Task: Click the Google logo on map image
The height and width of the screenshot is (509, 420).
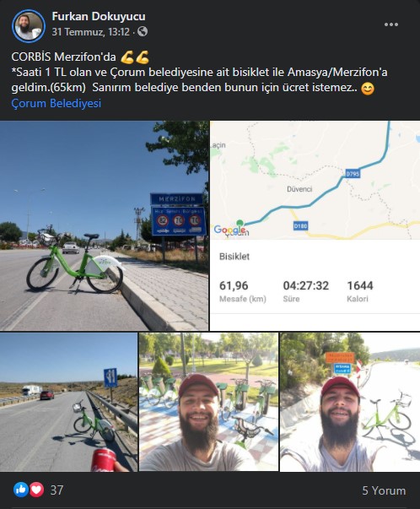Action: point(229,230)
